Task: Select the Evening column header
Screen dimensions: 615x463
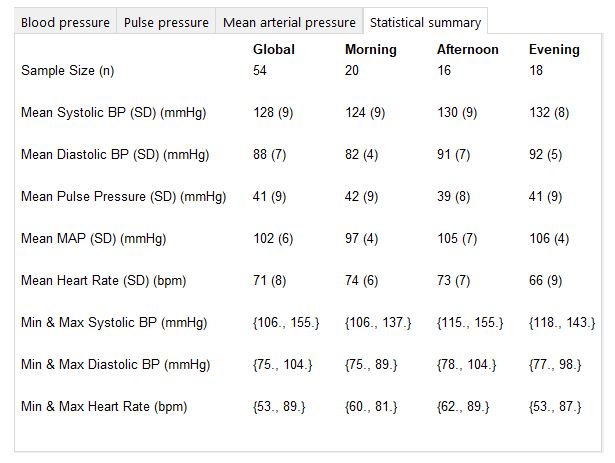Action: click(x=554, y=50)
